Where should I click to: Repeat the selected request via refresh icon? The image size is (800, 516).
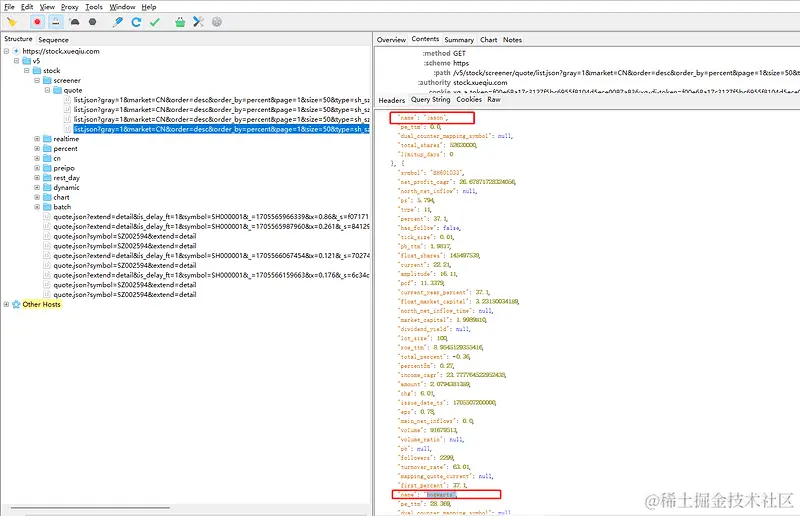[136, 22]
